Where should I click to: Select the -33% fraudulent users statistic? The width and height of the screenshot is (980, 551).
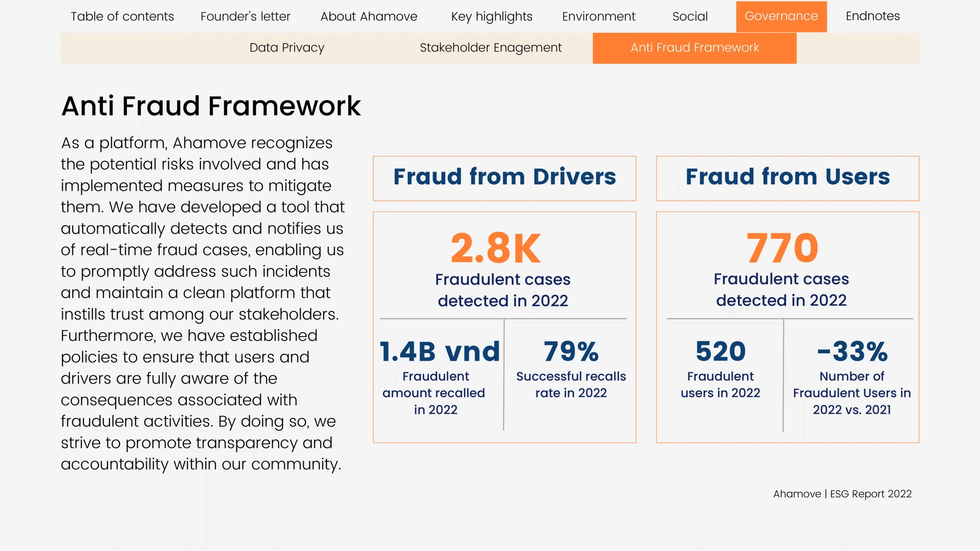pos(852,352)
